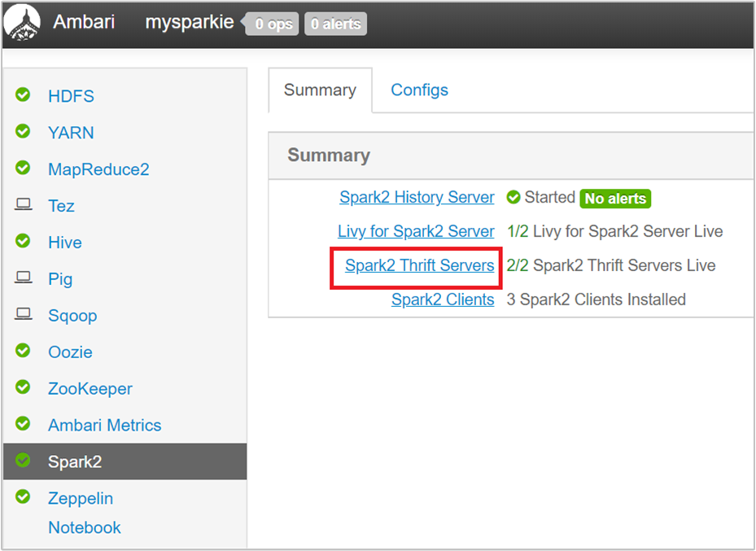Click the No alerts badge
This screenshot has height=551, width=756.
coord(615,198)
